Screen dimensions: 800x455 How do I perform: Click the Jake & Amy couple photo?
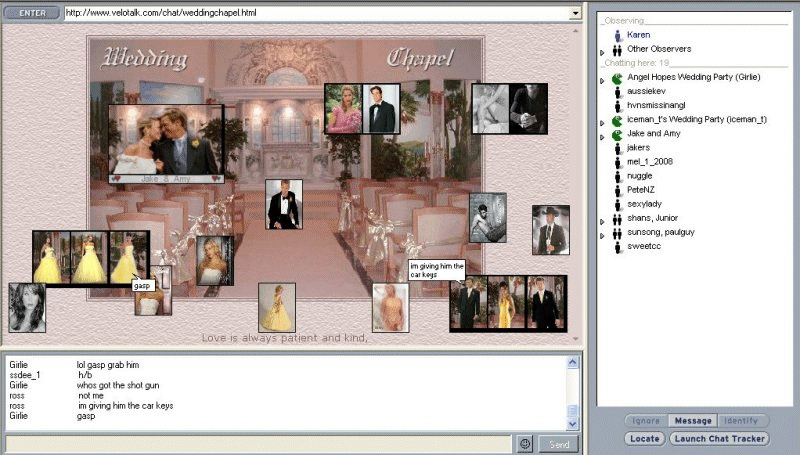[x=166, y=145]
